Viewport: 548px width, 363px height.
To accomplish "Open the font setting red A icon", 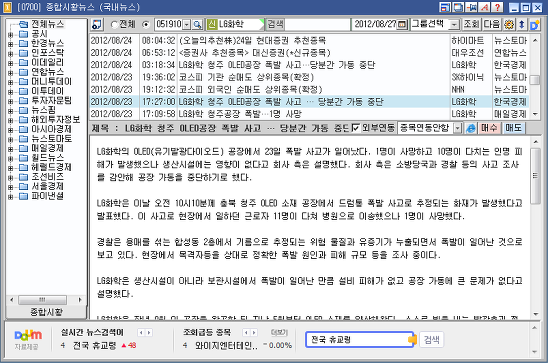I will (484, 7).
